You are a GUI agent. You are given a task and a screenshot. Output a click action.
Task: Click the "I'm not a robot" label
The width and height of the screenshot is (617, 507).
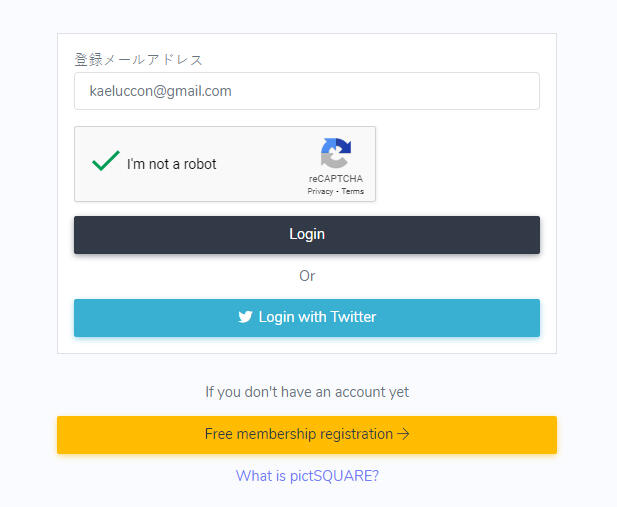pos(171,164)
